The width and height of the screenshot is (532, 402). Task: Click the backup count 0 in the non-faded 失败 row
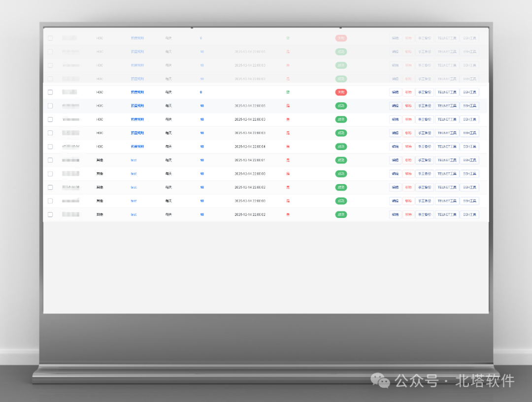tap(201, 92)
